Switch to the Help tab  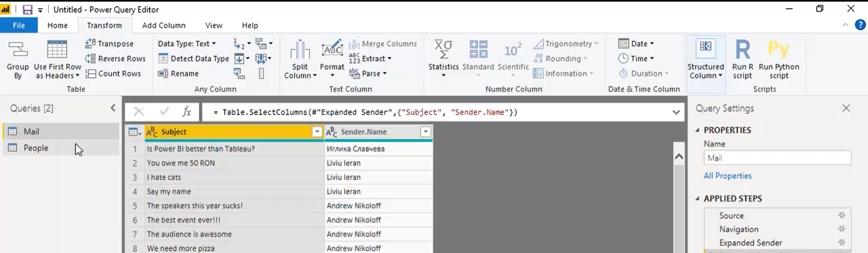(250, 25)
